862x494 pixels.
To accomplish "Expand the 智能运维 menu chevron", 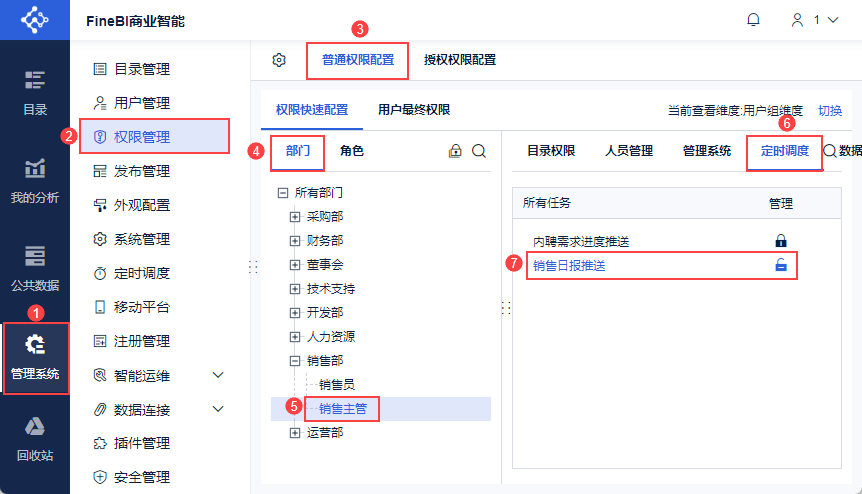I will pos(218,375).
